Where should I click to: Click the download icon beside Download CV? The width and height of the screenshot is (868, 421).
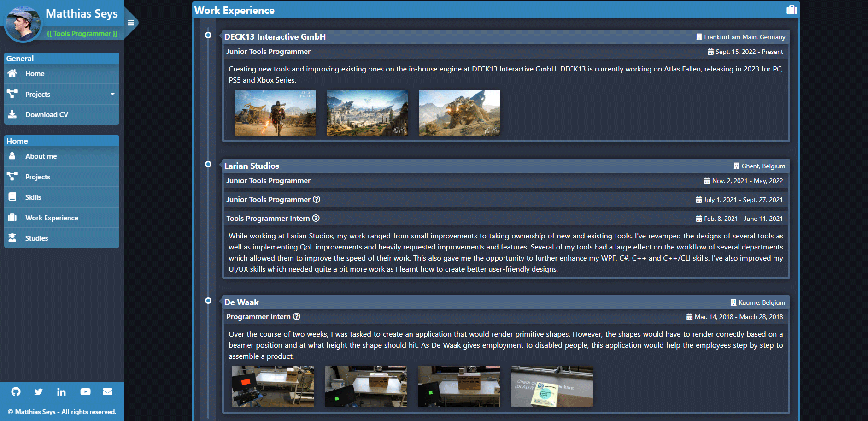click(x=12, y=114)
